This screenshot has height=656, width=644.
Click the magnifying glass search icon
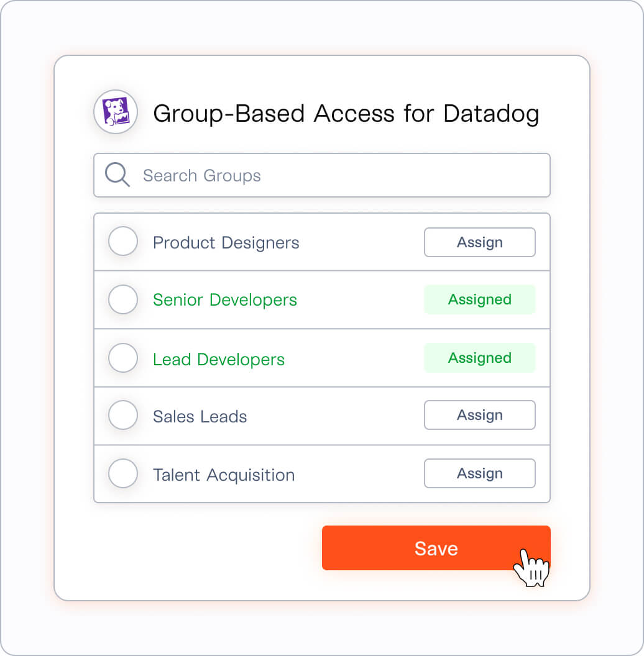coord(117,175)
